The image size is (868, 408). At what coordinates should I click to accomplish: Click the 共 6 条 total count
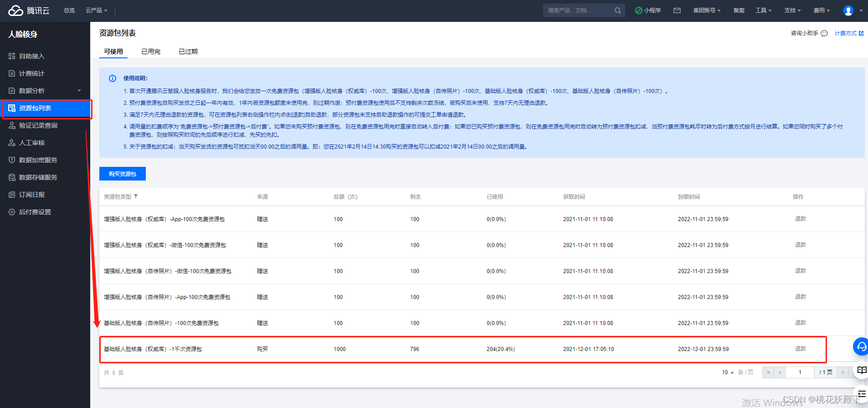coord(114,373)
